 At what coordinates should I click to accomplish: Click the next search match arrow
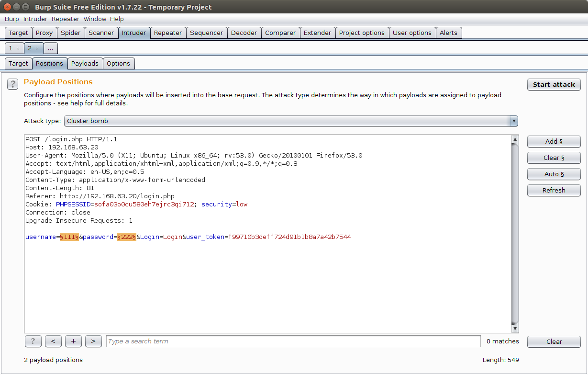(x=93, y=341)
